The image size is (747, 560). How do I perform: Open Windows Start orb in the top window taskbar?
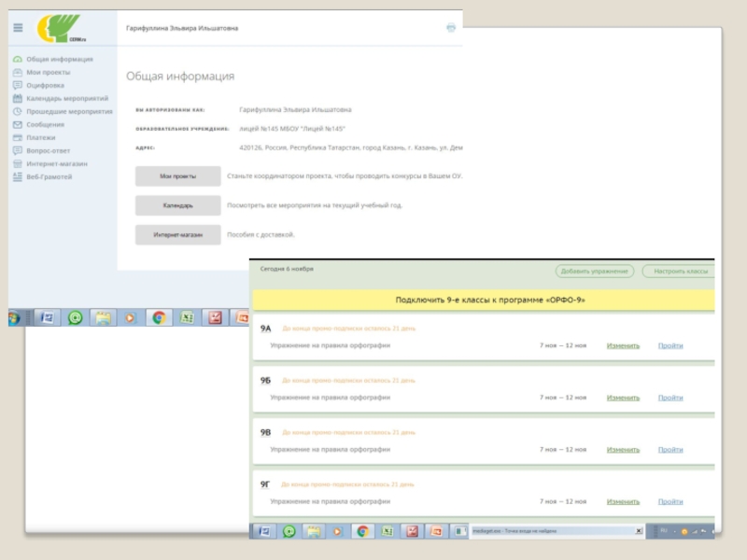(14, 317)
